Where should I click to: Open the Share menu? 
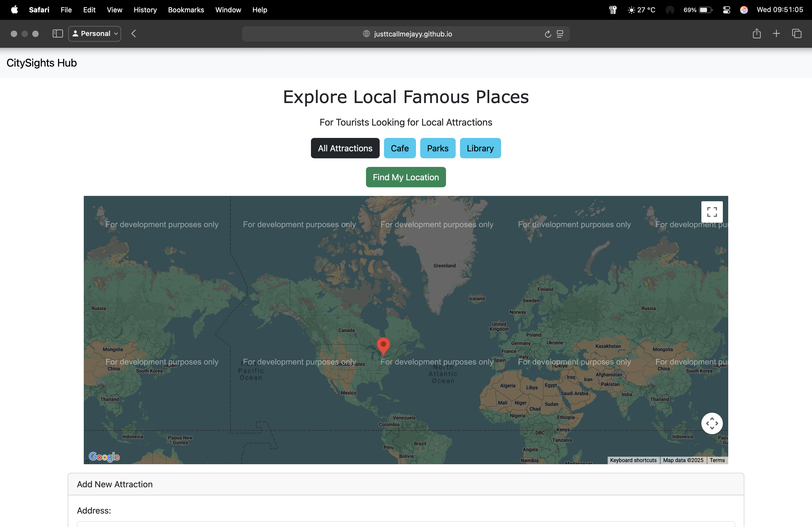click(x=757, y=33)
